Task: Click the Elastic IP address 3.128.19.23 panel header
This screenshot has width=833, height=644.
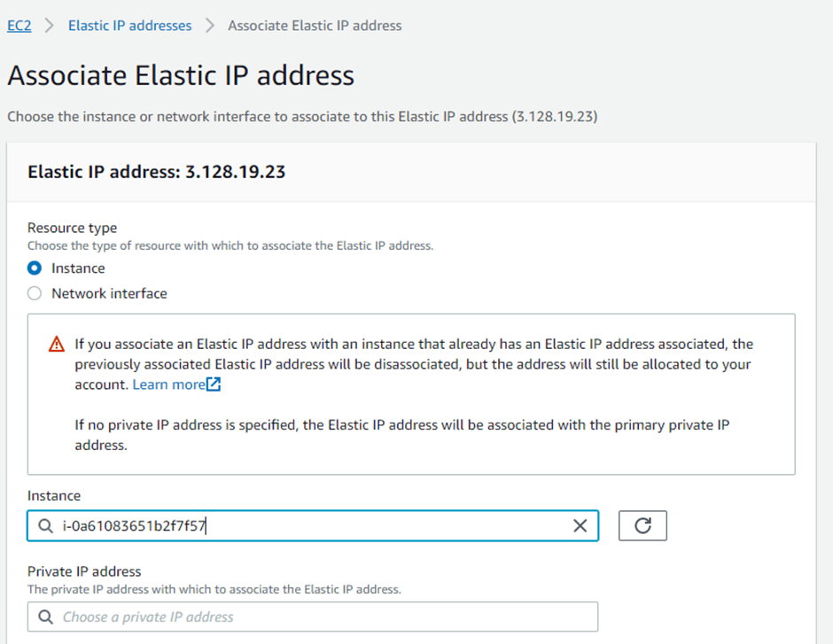Action: (157, 172)
